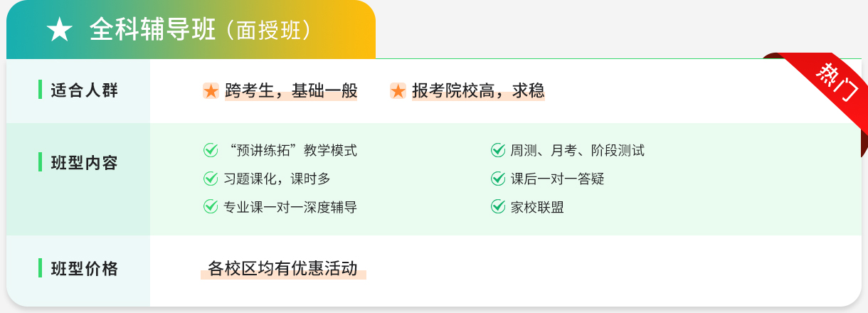Open the 各校区均有优惠活动 link

(x=282, y=269)
